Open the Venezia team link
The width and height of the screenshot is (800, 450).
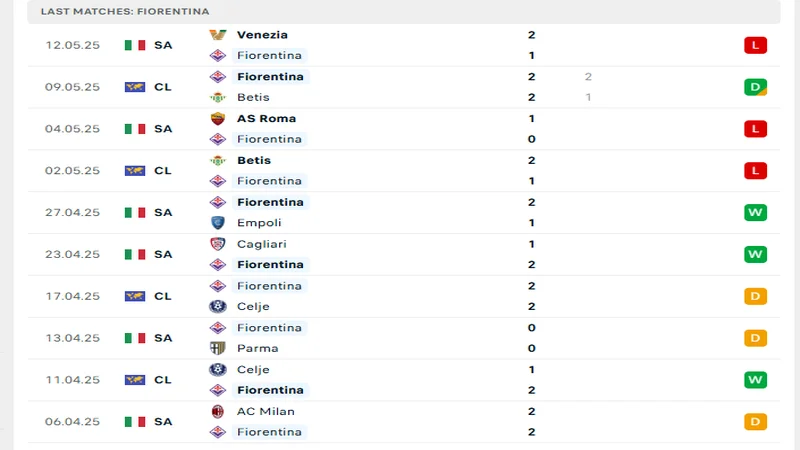pyautogui.click(x=262, y=34)
